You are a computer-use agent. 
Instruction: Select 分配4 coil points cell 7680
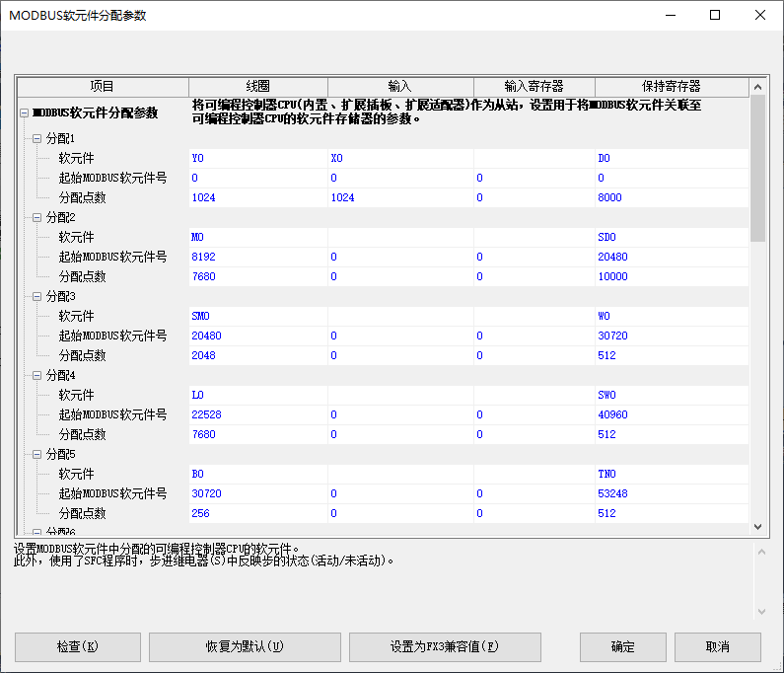(258, 435)
